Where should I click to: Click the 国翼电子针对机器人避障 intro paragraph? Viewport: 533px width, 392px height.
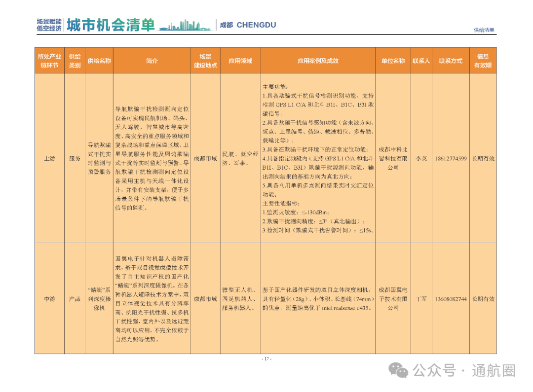pyautogui.click(x=152, y=299)
